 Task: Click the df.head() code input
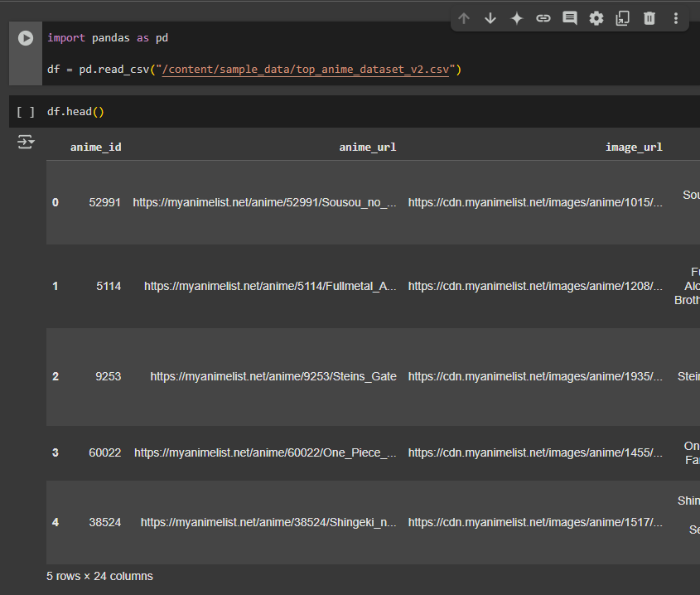click(x=76, y=112)
